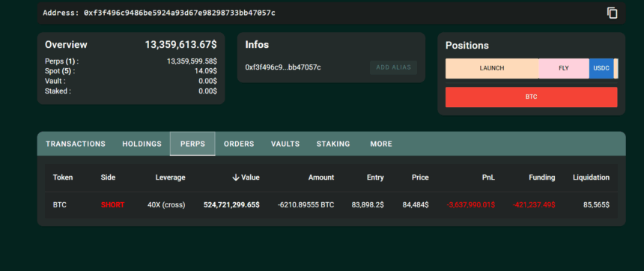644x271 pixels.
Task: Select the USDC position segment
Action: pos(601,69)
